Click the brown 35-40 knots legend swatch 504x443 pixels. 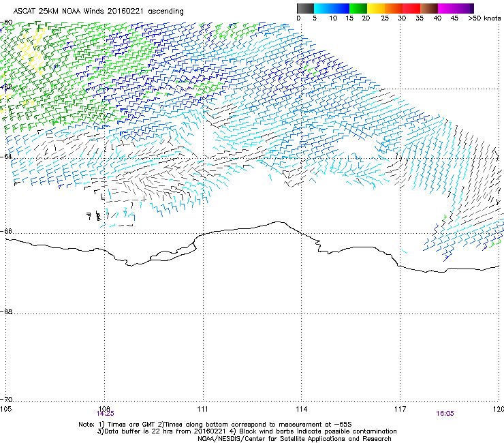(429, 8)
